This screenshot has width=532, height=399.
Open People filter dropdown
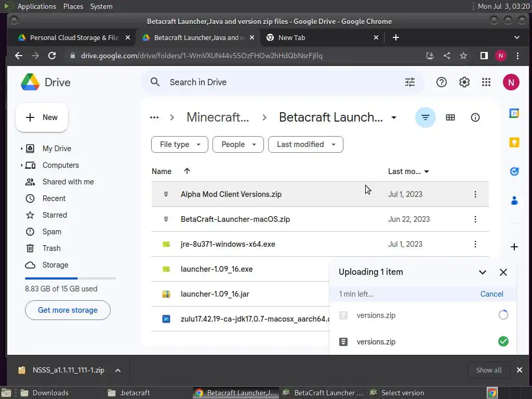[x=238, y=144]
